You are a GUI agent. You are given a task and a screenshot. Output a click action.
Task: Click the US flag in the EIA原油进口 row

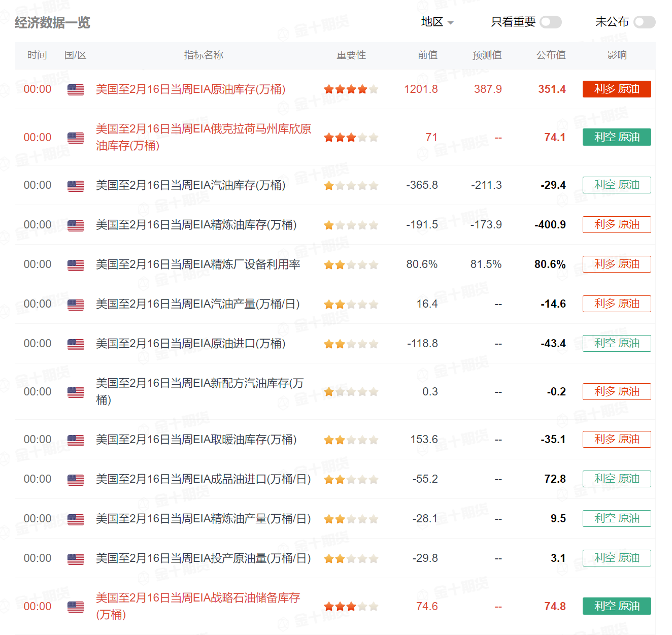(x=76, y=344)
